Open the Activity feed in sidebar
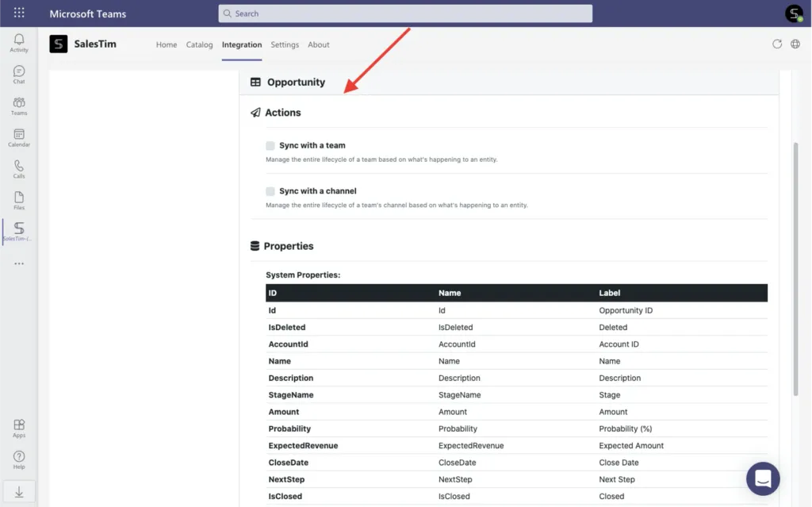 19,43
